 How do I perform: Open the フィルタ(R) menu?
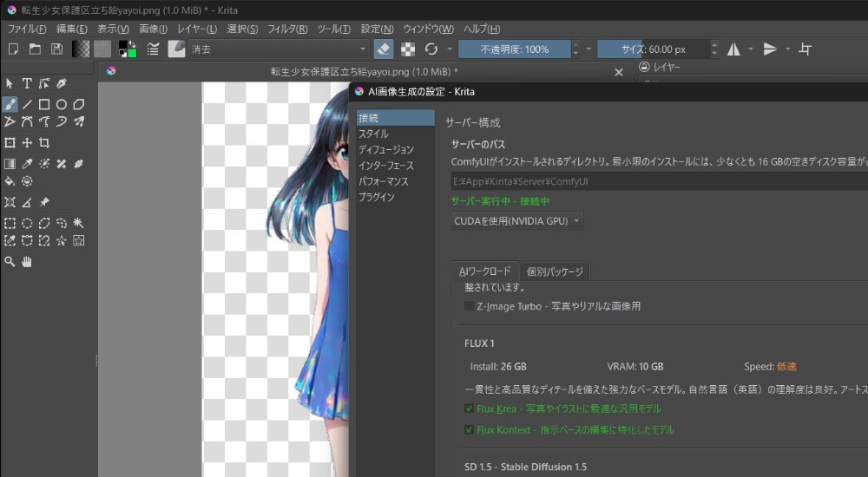(287, 29)
